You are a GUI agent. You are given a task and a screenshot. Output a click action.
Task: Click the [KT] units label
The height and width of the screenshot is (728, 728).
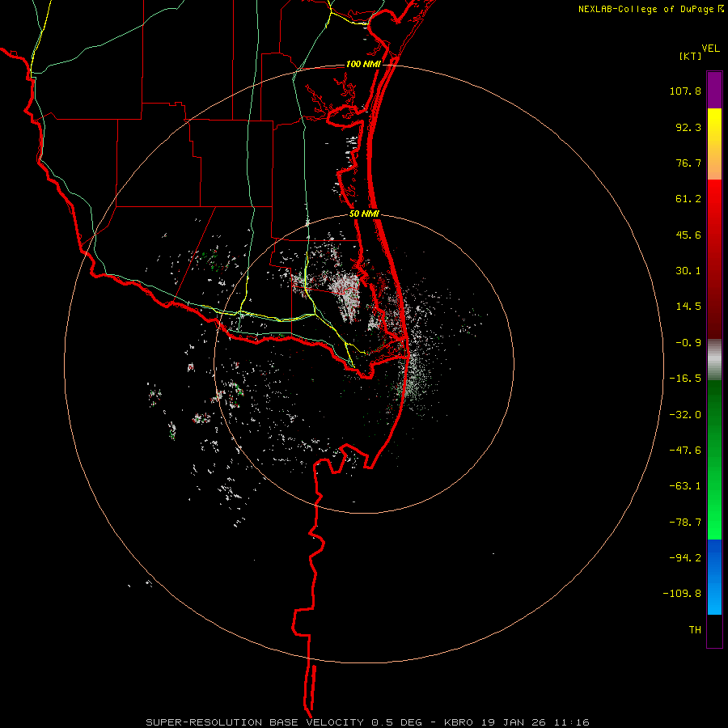(691, 57)
